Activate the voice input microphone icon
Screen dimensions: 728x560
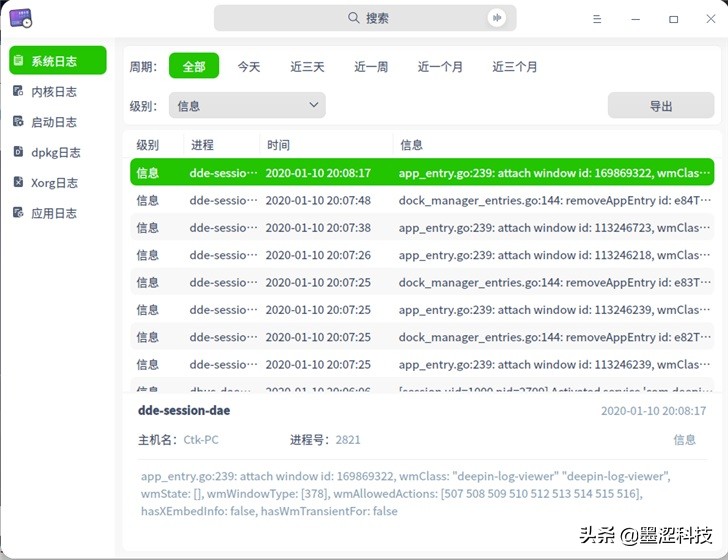tap(497, 18)
